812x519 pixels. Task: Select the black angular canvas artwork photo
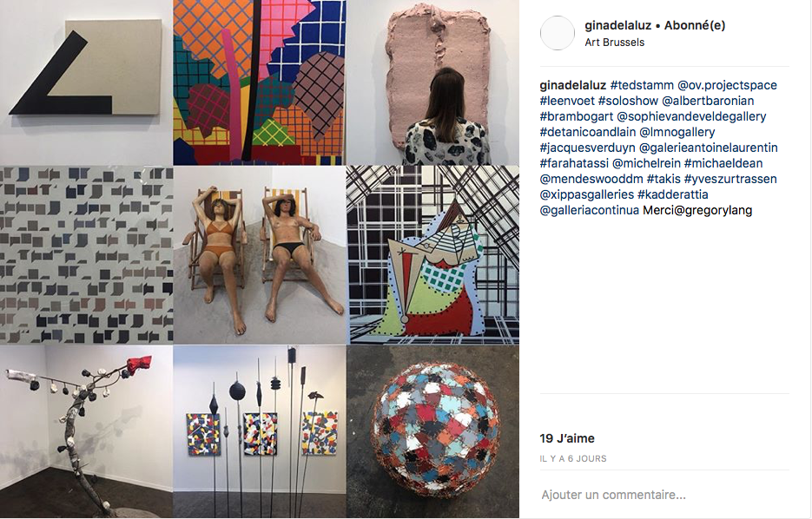[86, 82]
